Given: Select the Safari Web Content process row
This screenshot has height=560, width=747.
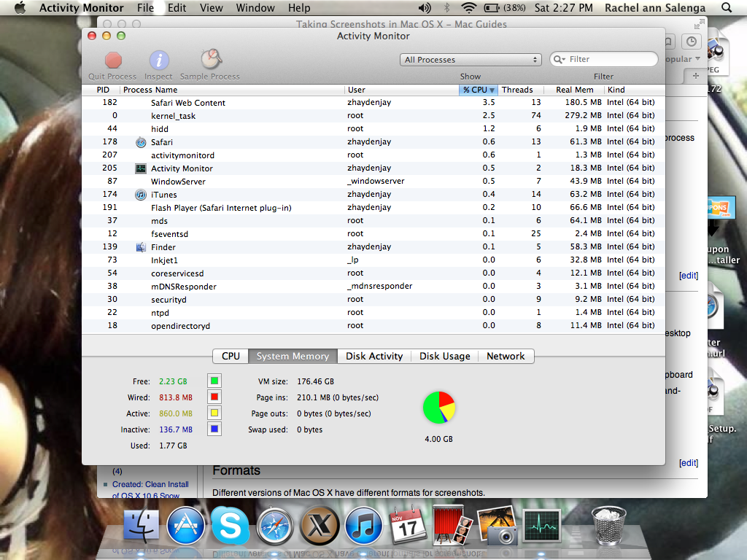Looking at the screenshot, I should (x=373, y=102).
